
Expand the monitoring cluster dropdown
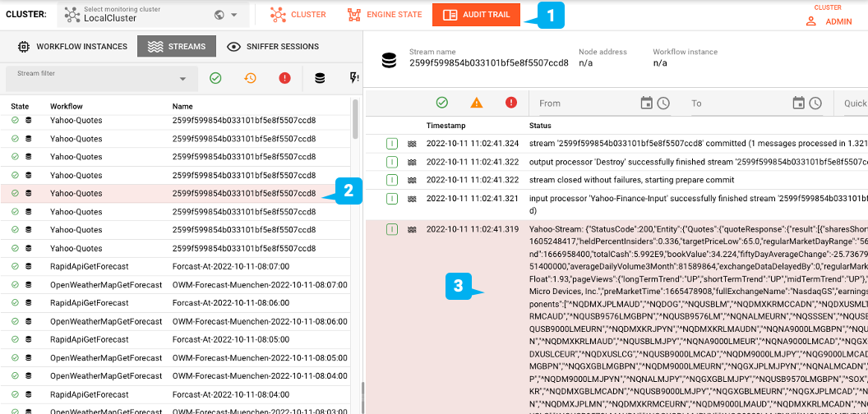pos(234,15)
